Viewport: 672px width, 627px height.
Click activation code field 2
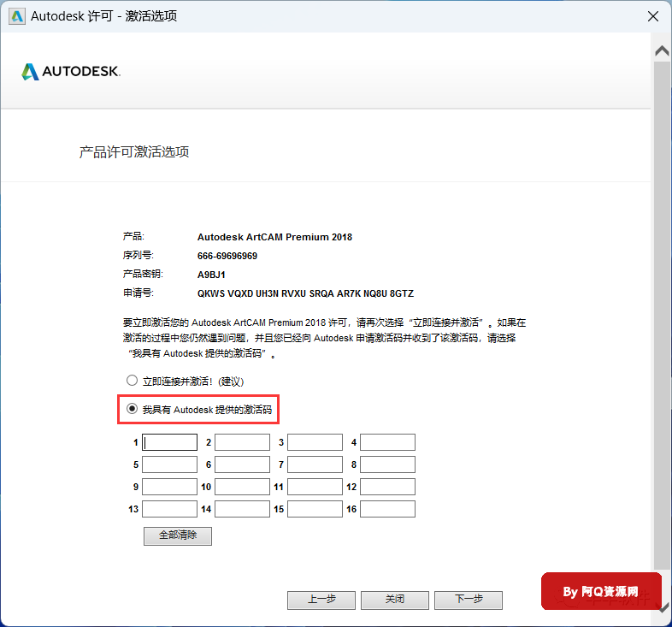(242, 442)
